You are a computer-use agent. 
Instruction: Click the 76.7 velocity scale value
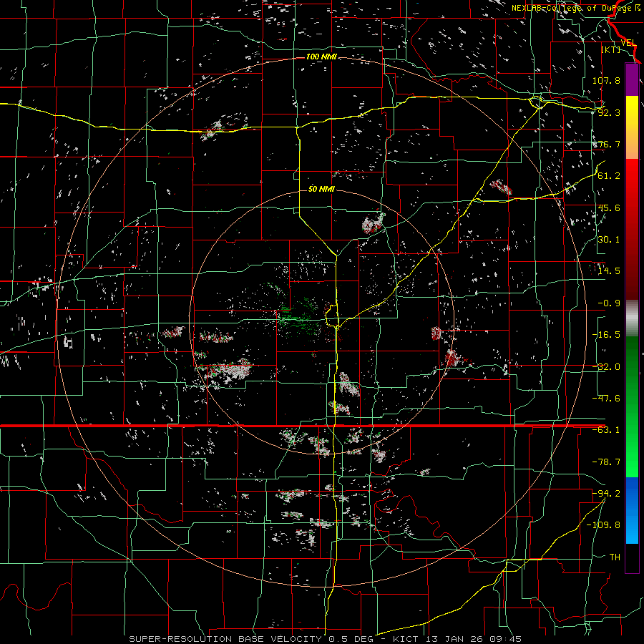pos(609,144)
